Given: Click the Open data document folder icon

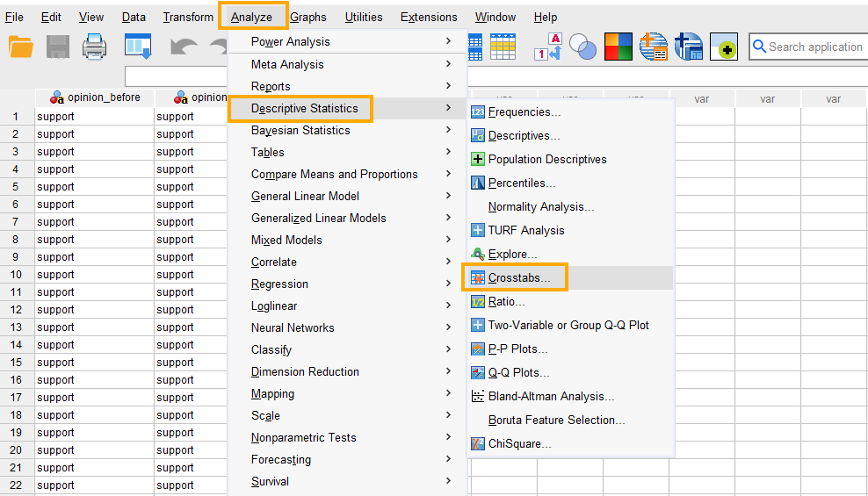Looking at the screenshot, I should point(21,47).
